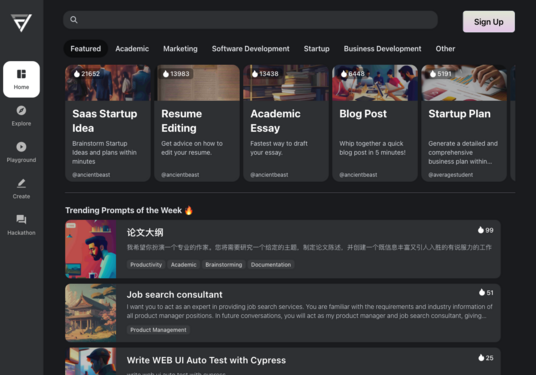Click the search magnifier icon

74,20
